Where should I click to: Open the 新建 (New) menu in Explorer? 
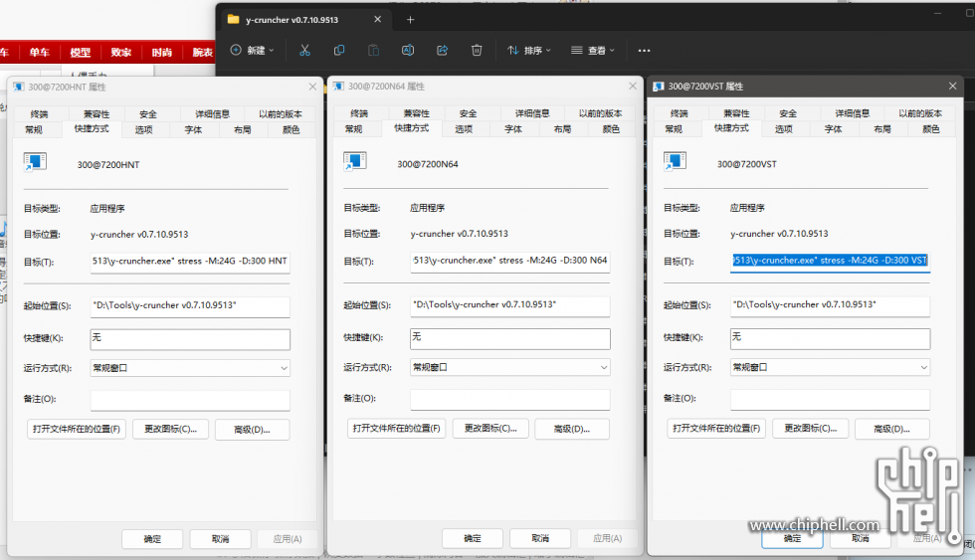coord(252,51)
